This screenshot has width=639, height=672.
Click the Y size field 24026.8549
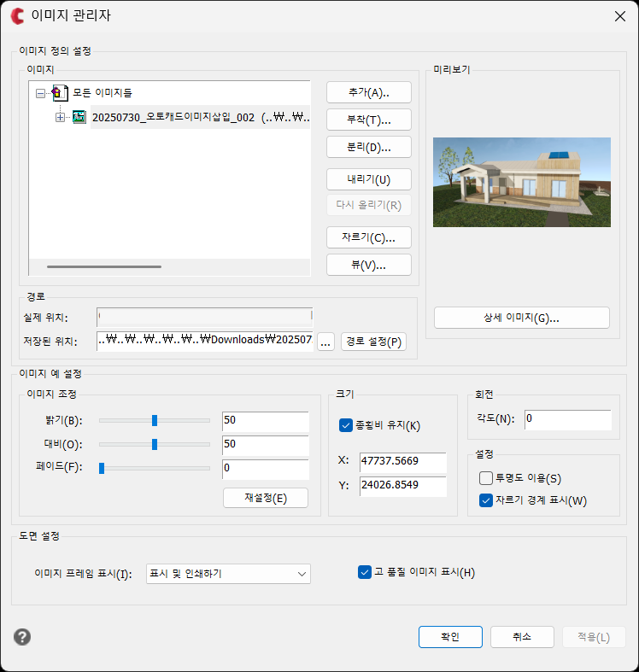pos(403,486)
